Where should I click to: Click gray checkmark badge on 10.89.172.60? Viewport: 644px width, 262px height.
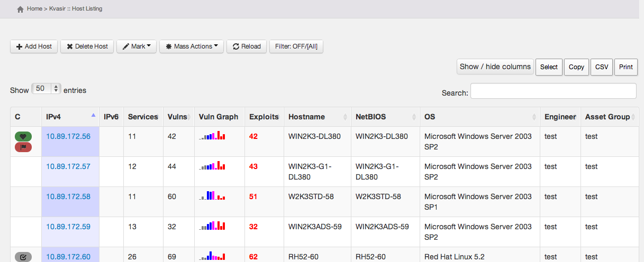coord(23,257)
